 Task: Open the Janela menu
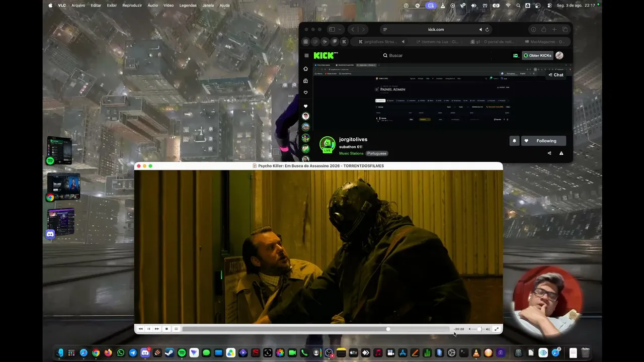208,6
